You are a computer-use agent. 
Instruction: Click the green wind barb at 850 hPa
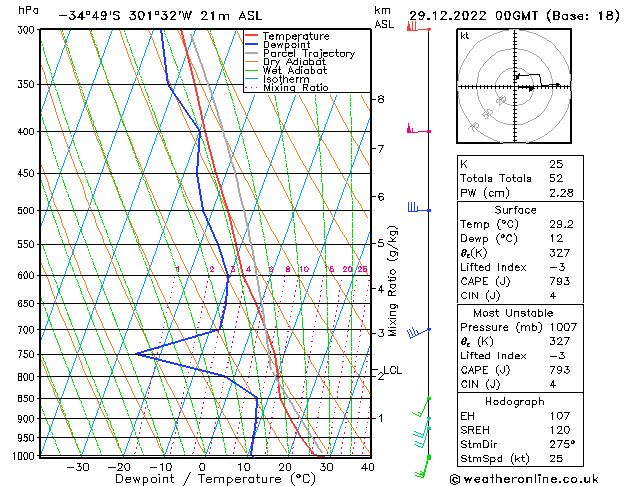[x=422, y=407]
